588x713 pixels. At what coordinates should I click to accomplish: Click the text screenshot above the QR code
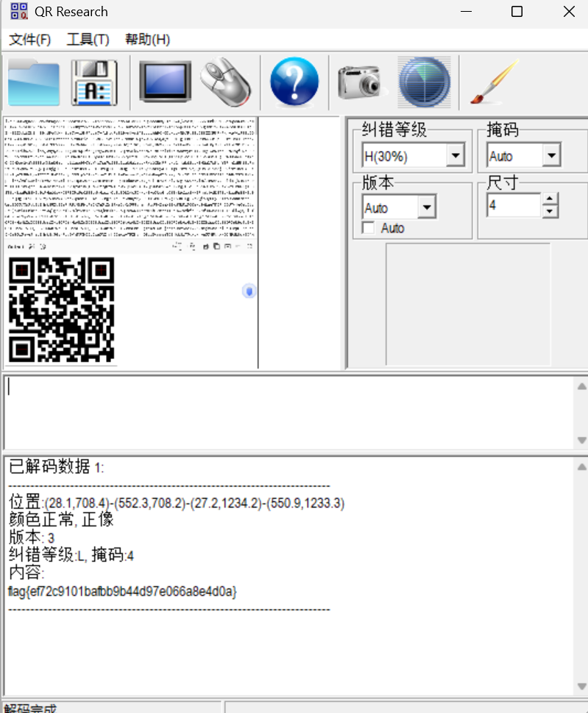130,177
